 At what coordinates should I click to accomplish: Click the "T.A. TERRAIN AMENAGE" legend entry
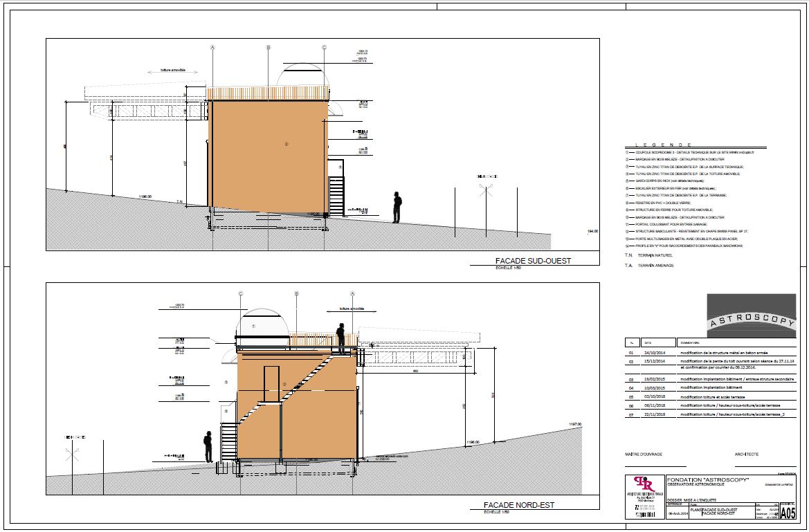(649, 265)
